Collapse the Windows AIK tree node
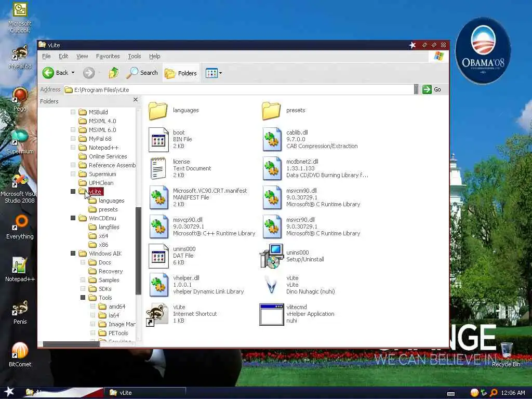532x399 pixels. pos(73,254)
